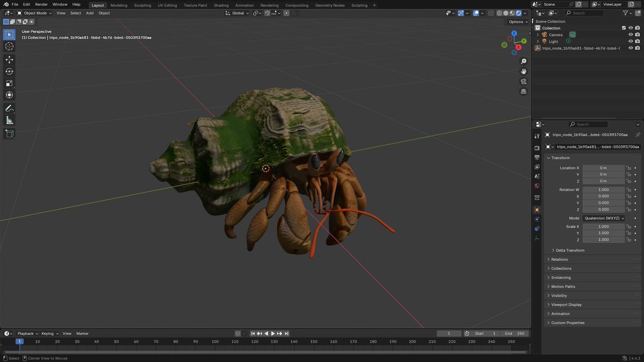Collapse the Transform panel
This screenshot has height=362, width=644.
[x=592, y=158]
